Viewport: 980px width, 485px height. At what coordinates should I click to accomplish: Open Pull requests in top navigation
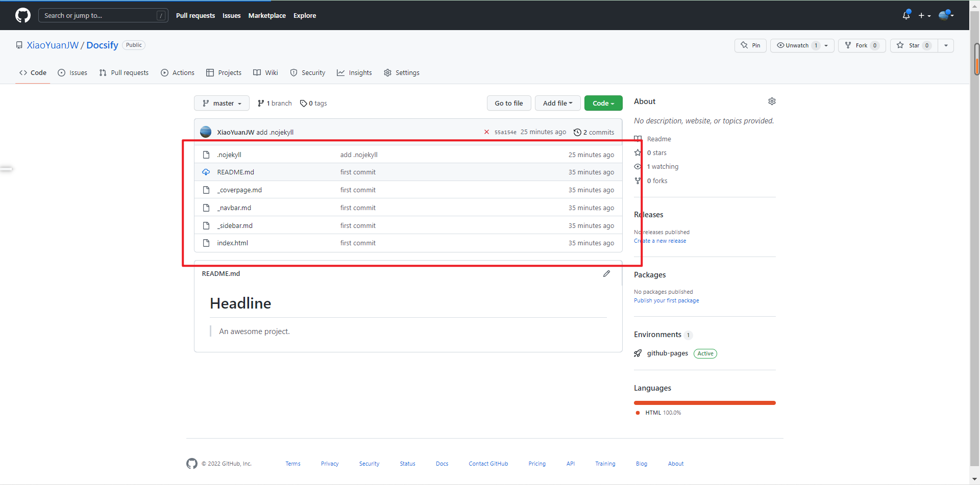[195, 15]
